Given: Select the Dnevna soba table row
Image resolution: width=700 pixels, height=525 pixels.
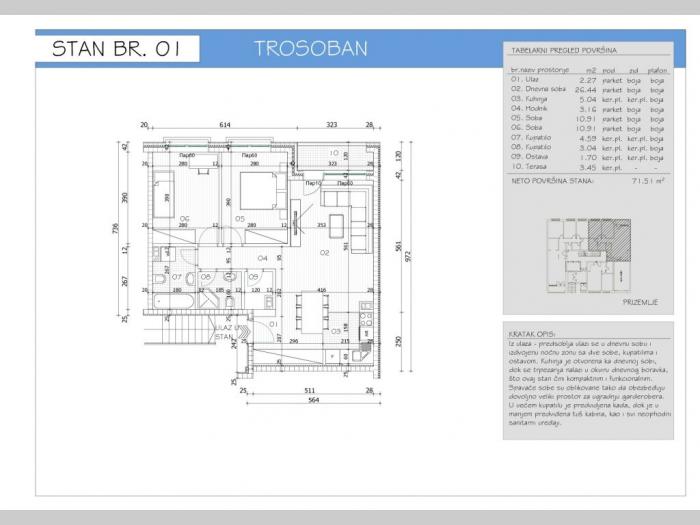Looking at the screenshot, I should point(586,88).
